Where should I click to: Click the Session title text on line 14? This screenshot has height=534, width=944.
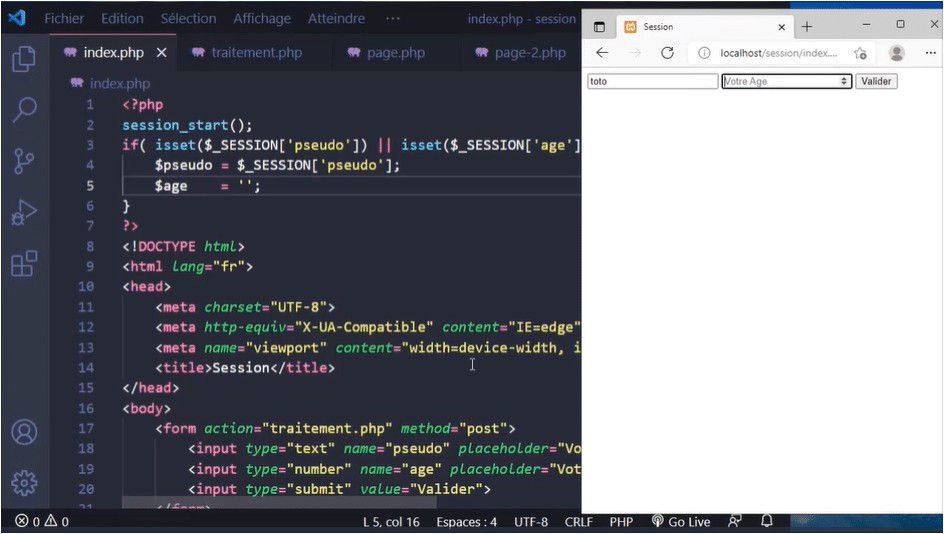tap(240, 367)
